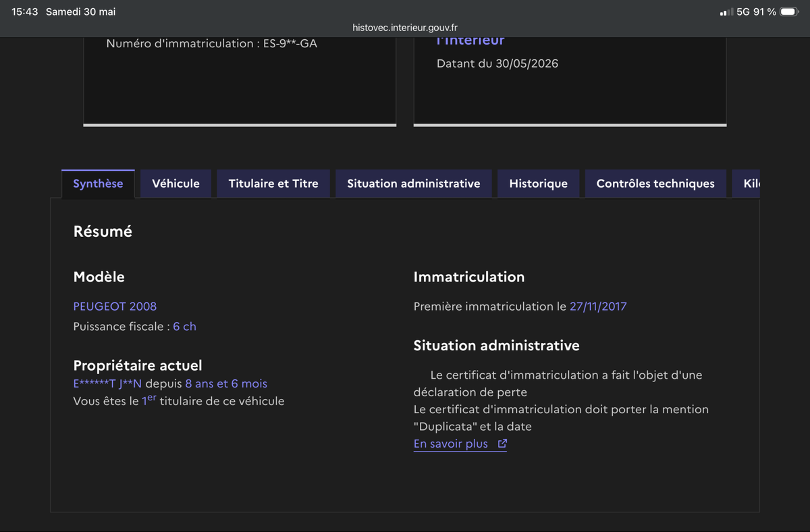Screen dimensions: 810x532
Task: Click the Immatriculation heading
Action: click(469, 277)
